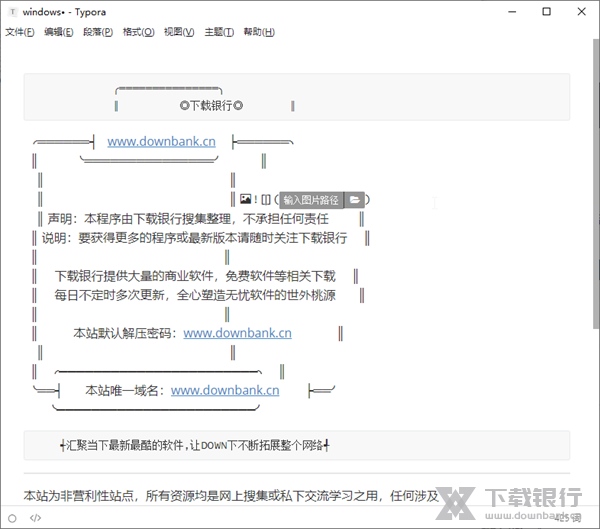Click the ◎下载银行◎ code block
This screenshot has width=600, height=529.
211,105
